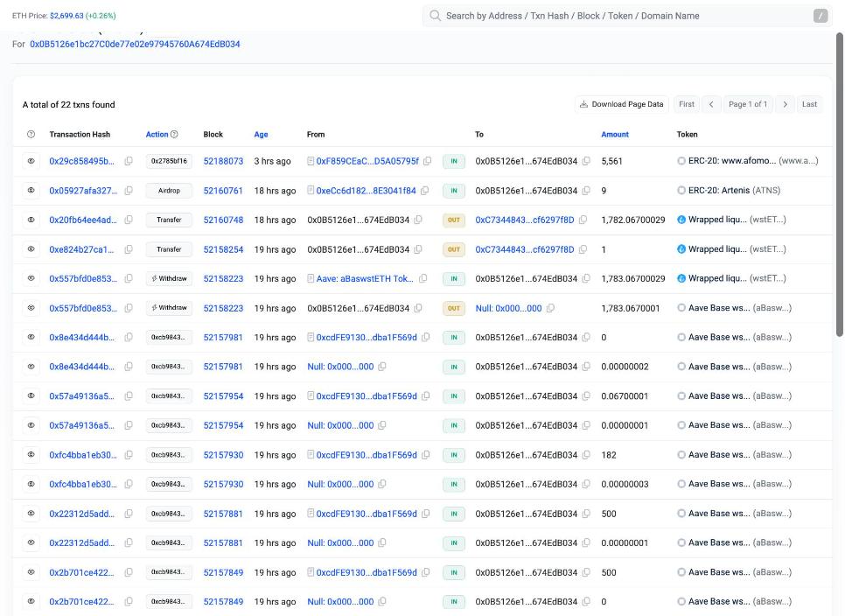Copy Aave: aBaswstETH Tok from address
The width and height of the screenshot is (845, 616).
click(423, 278)
